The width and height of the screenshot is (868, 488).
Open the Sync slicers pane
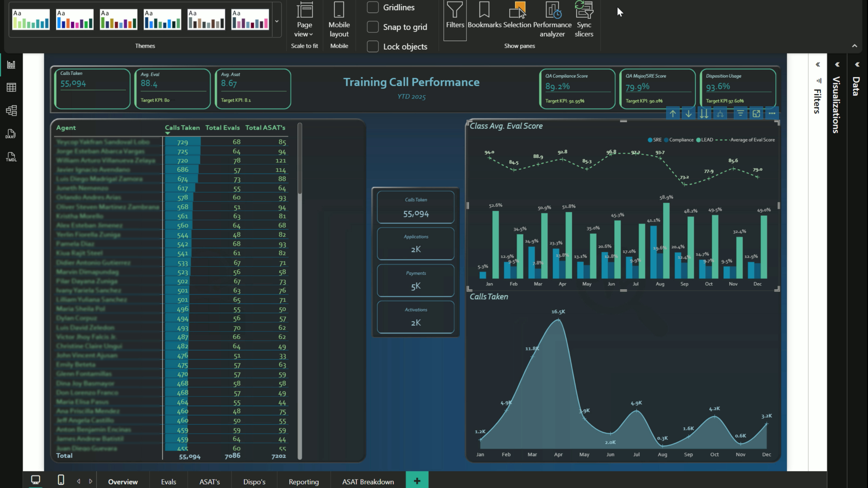(x=584, y=20)
